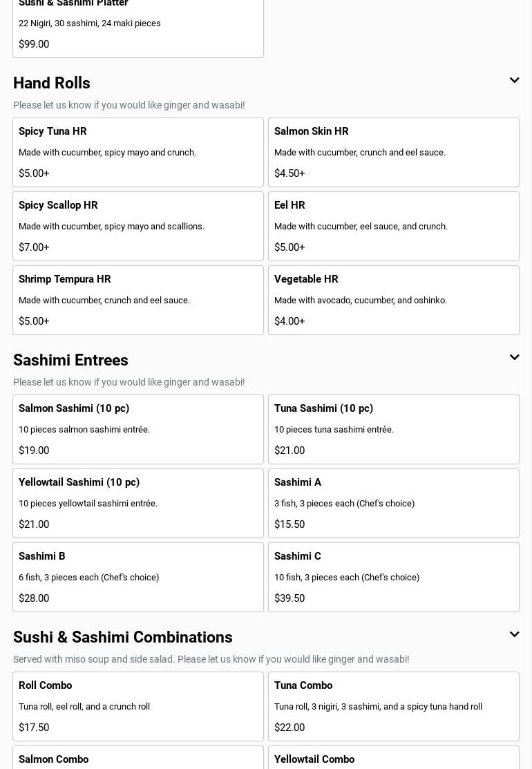Choose the Spicy Scallop HR item
Image resolution: width=532 pixels, height=769 pixels.
[138, 226]
